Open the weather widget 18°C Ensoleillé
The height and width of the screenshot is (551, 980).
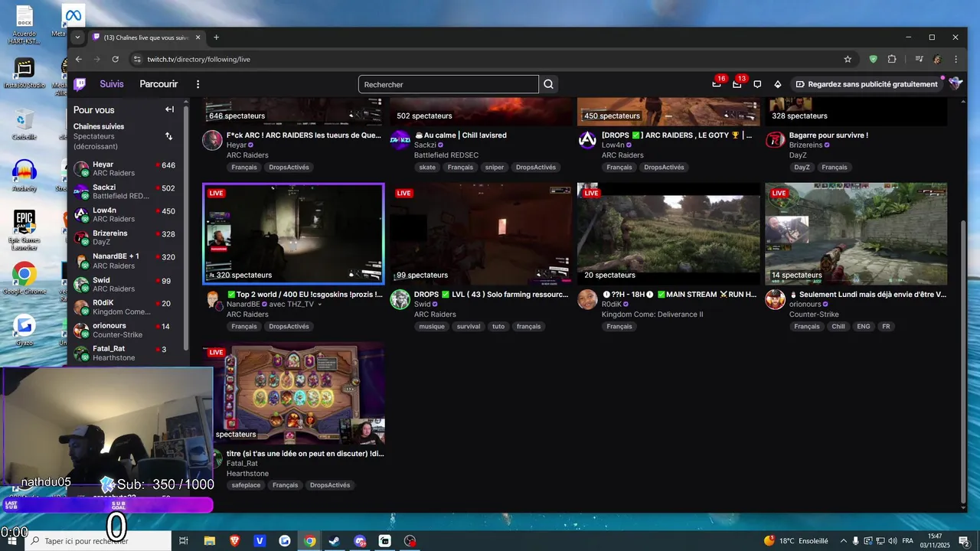click(x=795, y=541)
